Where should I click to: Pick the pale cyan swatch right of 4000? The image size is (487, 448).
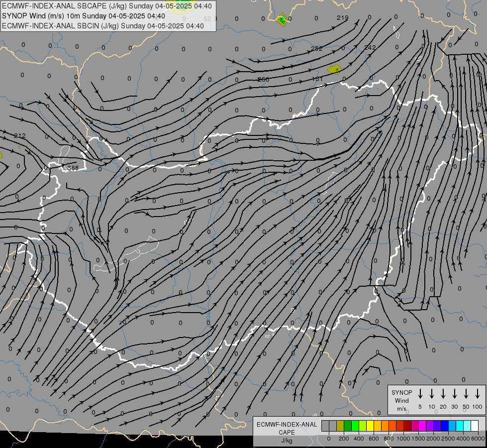467,426
